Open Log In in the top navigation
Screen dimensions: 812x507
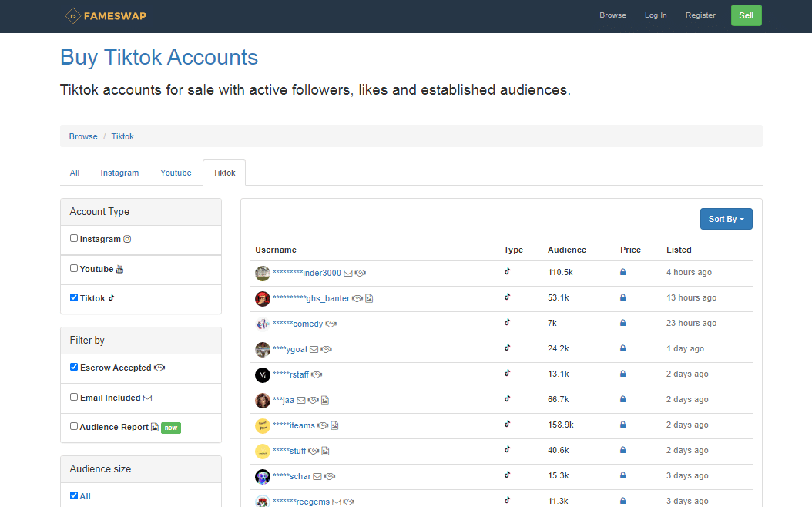point(656,15)
